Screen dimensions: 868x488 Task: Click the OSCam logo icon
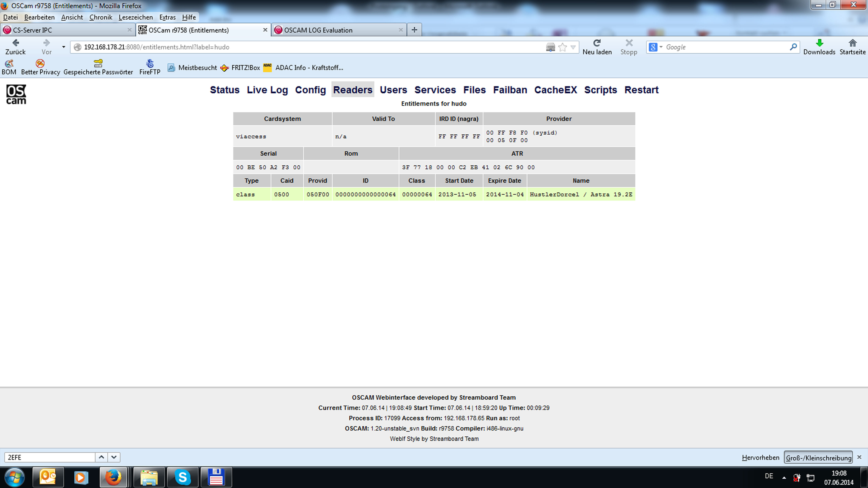coord(16,94)
